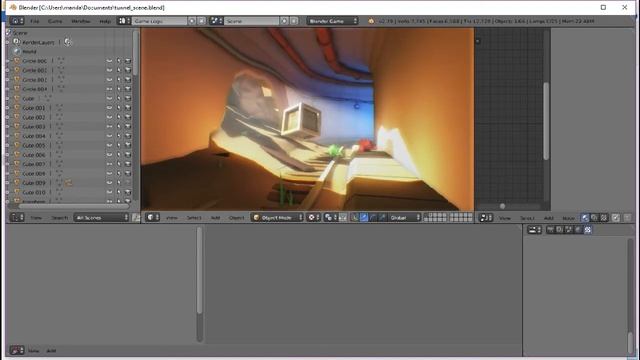Open the View menu in right editor
This screenshot has height=360, width=640.
(x=505, y=218)
